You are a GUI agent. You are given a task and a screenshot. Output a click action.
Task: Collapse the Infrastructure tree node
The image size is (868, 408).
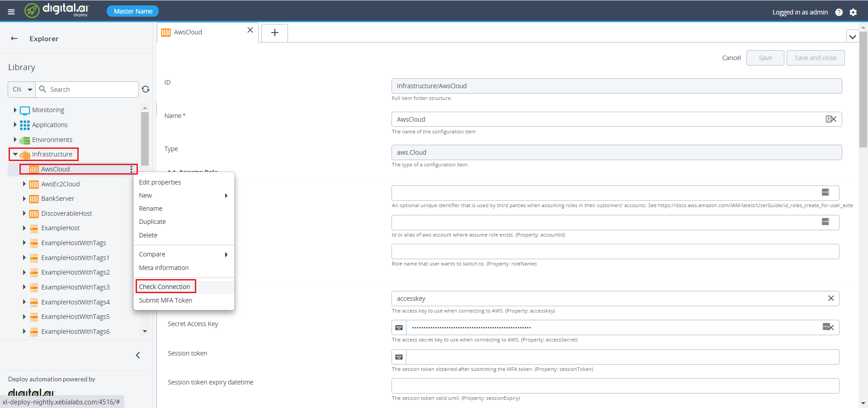click(15, 154)
